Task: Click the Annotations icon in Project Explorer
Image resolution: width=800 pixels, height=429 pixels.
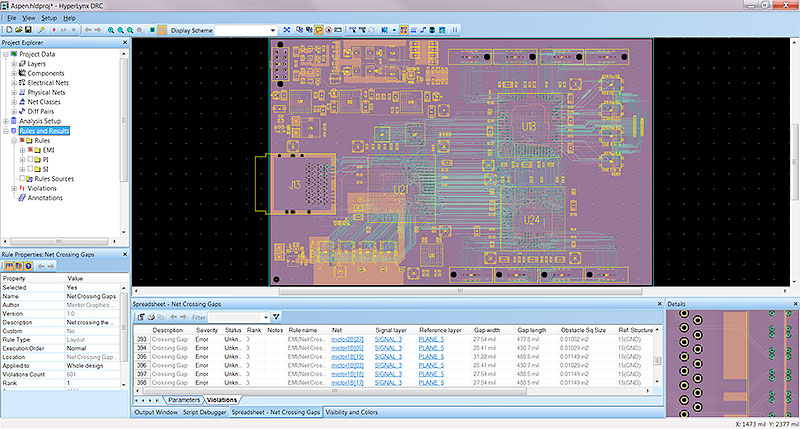Action: click(x=22, y=198)
